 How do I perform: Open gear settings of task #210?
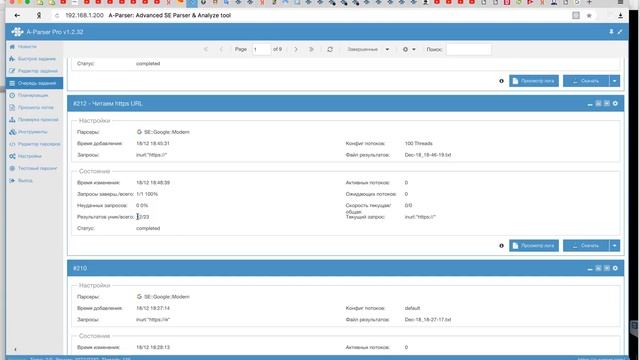[x=615, y=268]
